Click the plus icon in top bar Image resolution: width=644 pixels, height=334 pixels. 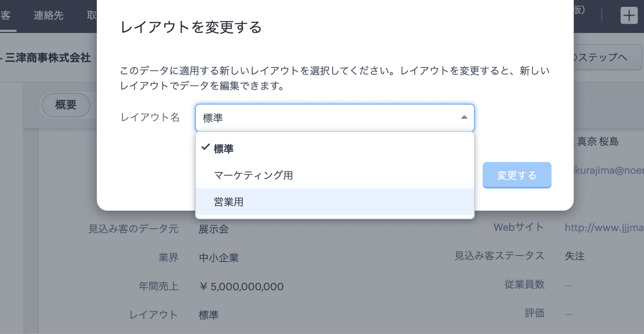[x=629, y=16]
